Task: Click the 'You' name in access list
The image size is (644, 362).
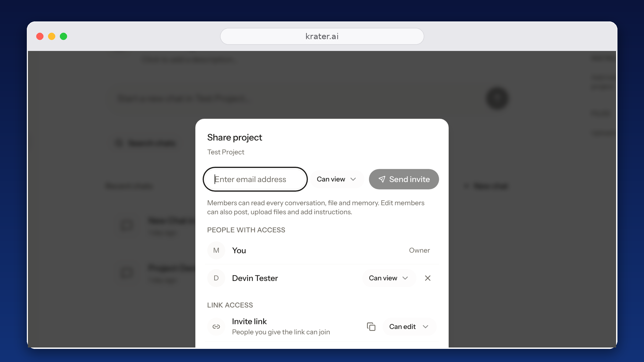Action: [x=239, y=250]
